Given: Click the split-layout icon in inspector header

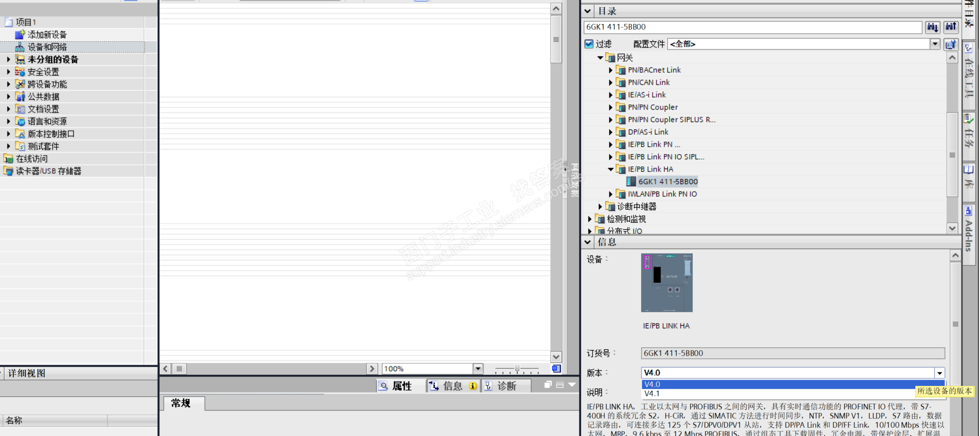Looking at the screenshot, I should pyautogui.click(x=560, y=385).
